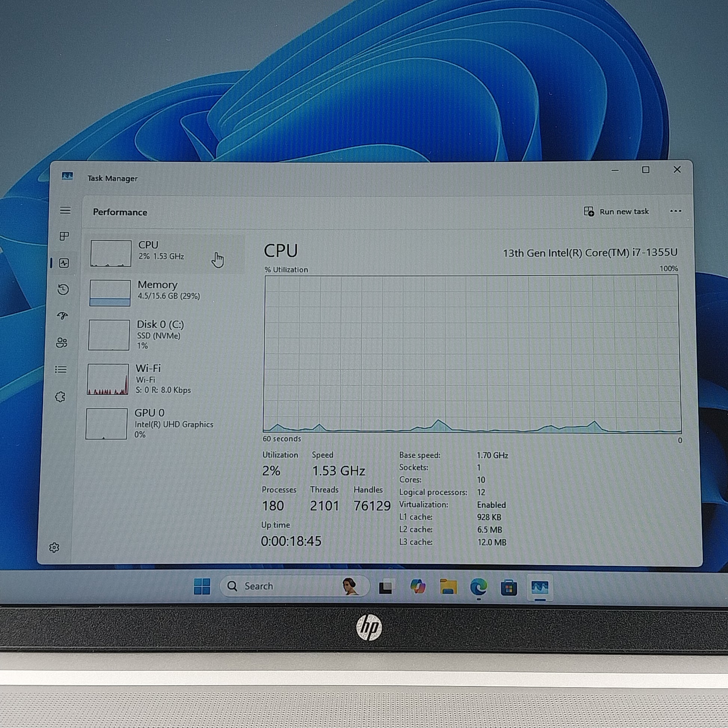728x728 pixels.
Task: Click the processor name i7-1355U text
Action: [590, 253]
